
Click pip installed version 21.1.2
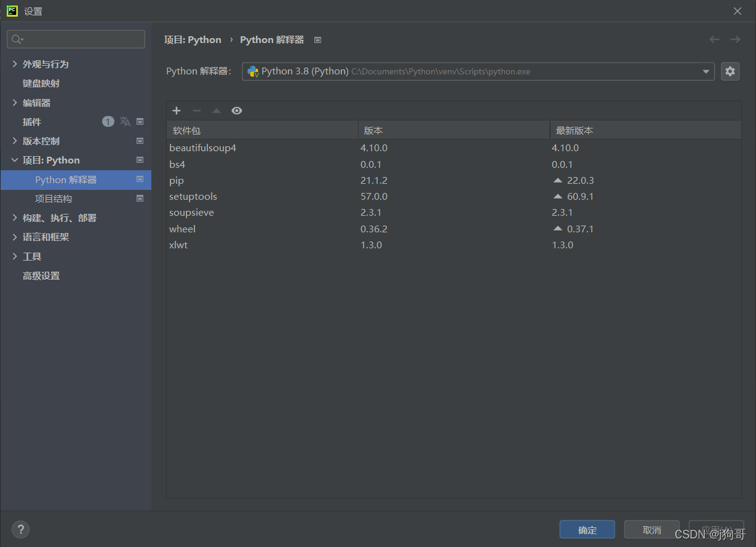374,180
